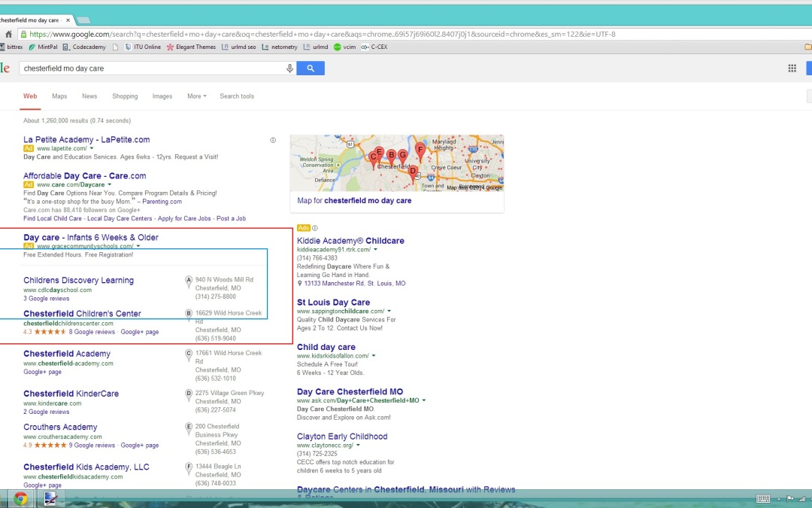Open Search tools

click(237, 96)
